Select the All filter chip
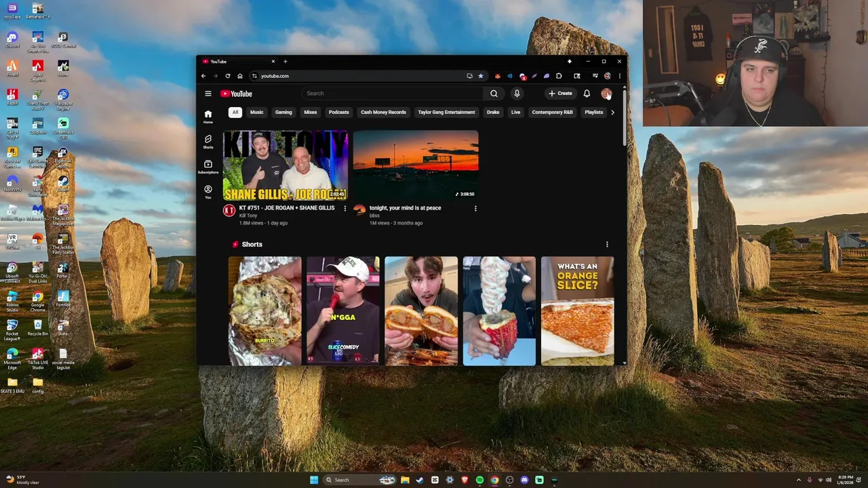 [235, 113]
